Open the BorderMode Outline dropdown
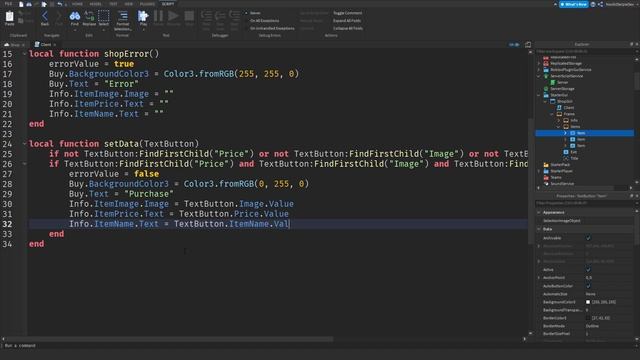This screenshot has height=360, width=640. click(608, 326)
